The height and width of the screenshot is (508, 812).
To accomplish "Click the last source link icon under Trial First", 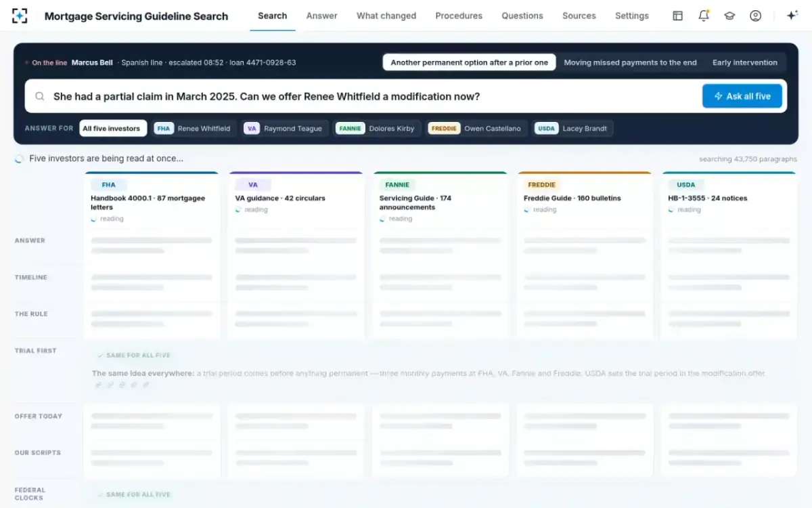I will (145, 385).
